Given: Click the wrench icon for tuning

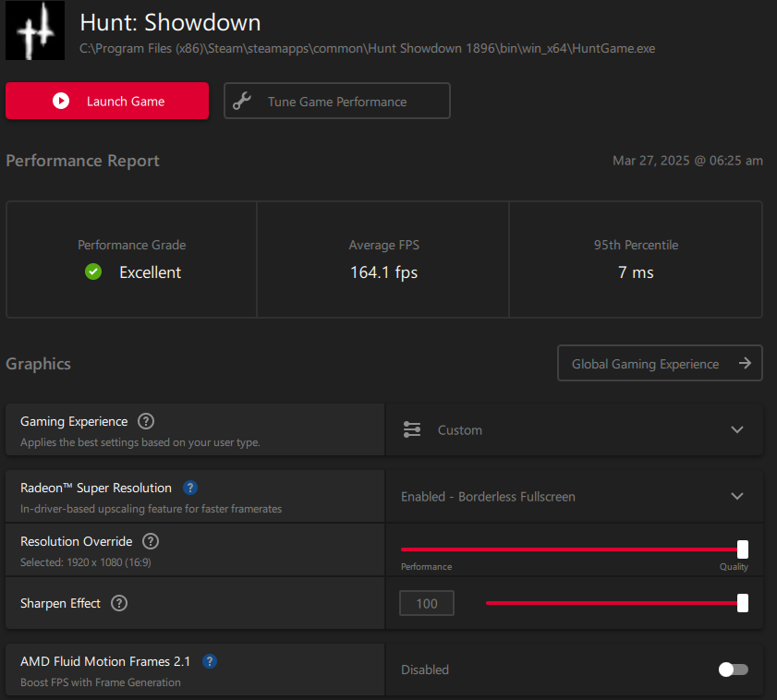Looking at the screenshot, I should [242, 101].
